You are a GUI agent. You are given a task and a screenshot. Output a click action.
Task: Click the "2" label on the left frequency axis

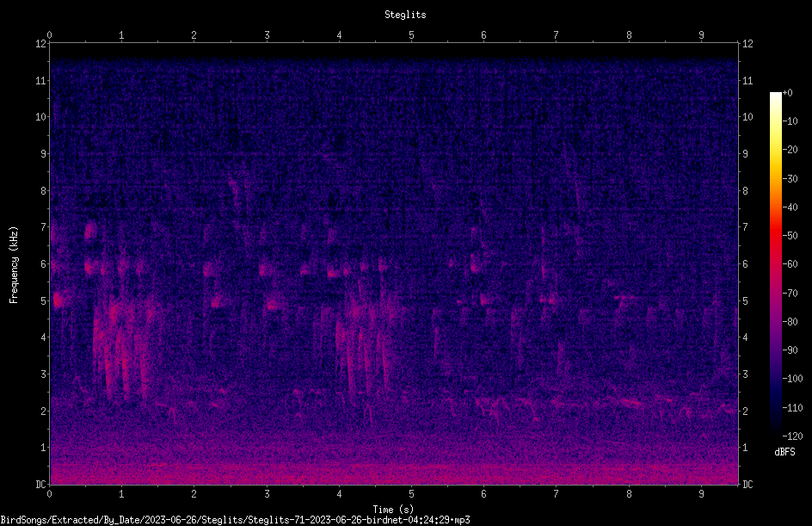tap(43, 411)
